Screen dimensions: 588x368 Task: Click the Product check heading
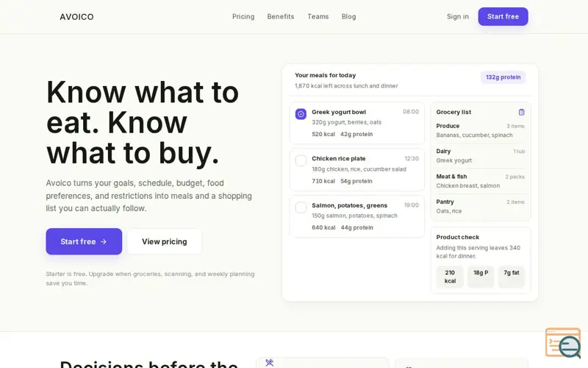pos(457,237)
